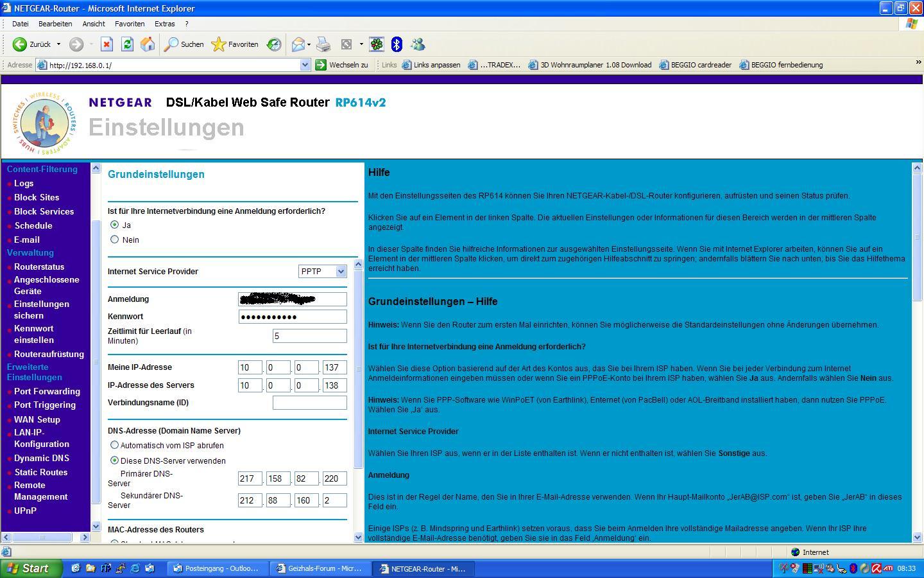Refresh the router page
Screen dimensions: 924x578
pyautogui.click(x=127, y=44)
